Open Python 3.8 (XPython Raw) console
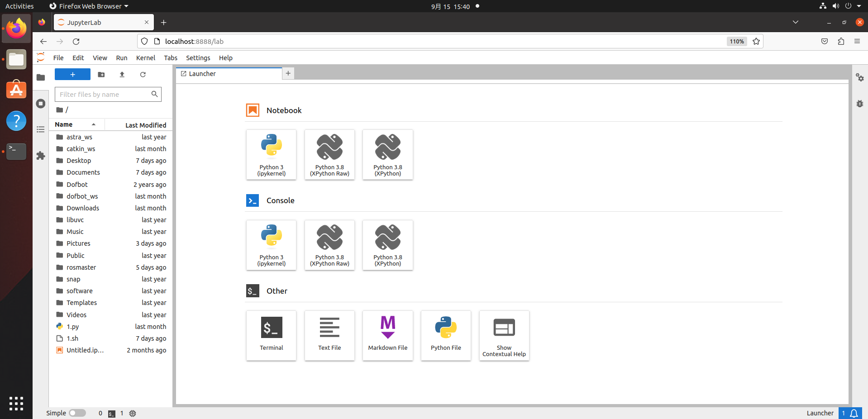 (329, 245)
